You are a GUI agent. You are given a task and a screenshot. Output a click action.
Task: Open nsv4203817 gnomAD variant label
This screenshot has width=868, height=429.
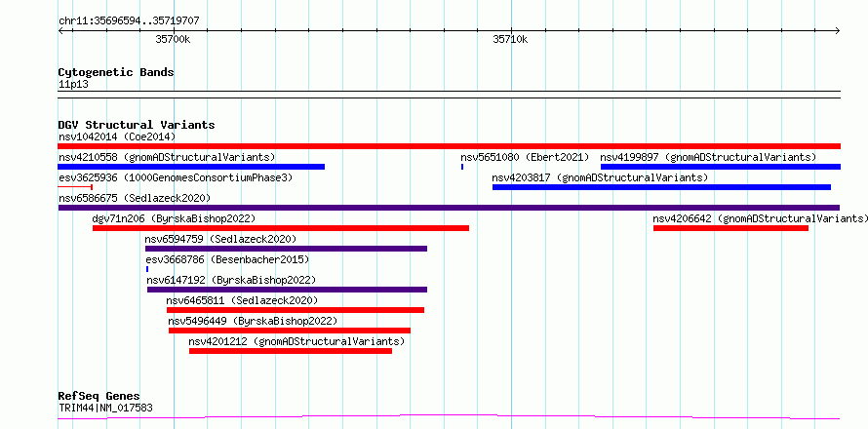pos(600,177)
